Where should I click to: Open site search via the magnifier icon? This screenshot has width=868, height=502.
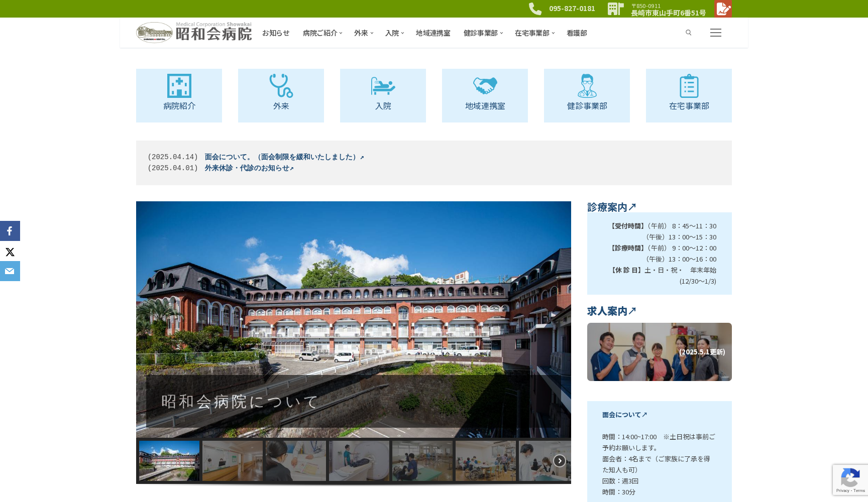coord(688,33)
